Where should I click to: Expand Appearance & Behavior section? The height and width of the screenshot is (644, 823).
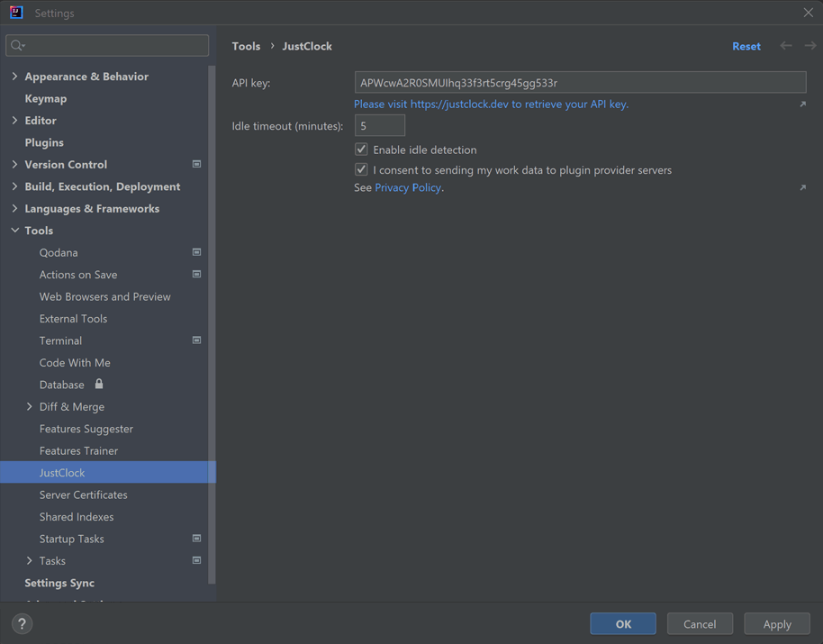point(14,76)
